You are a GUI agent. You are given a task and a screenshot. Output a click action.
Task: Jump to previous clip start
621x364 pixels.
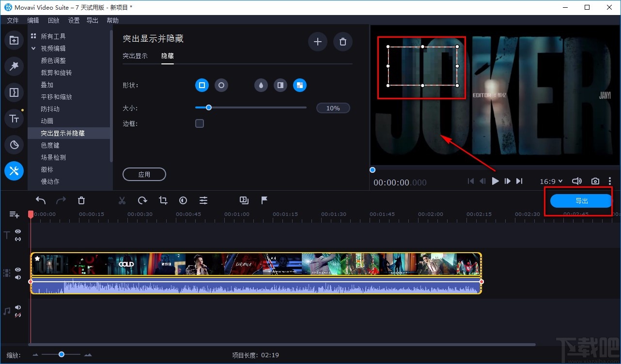click(x=471, y=181)
